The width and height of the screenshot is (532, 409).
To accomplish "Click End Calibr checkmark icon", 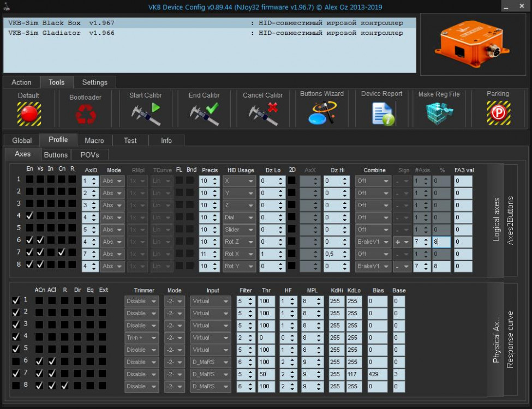I will coord(204,113).
